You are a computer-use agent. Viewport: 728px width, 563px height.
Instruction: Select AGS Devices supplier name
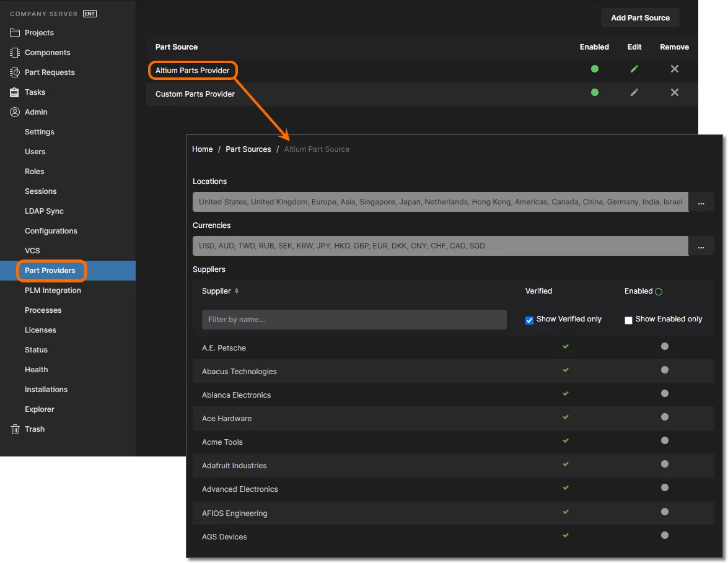pyautogui.click(x=224, y=536)
